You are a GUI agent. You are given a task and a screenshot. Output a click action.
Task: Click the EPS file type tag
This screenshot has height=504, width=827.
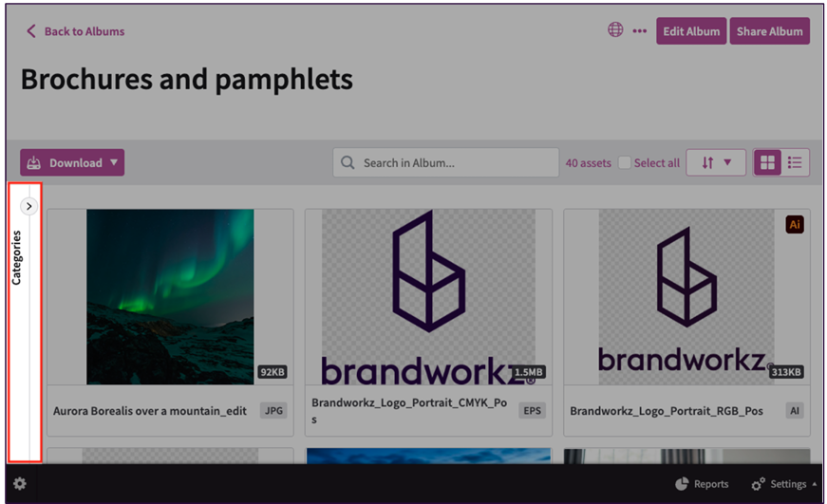pos(532,411)
